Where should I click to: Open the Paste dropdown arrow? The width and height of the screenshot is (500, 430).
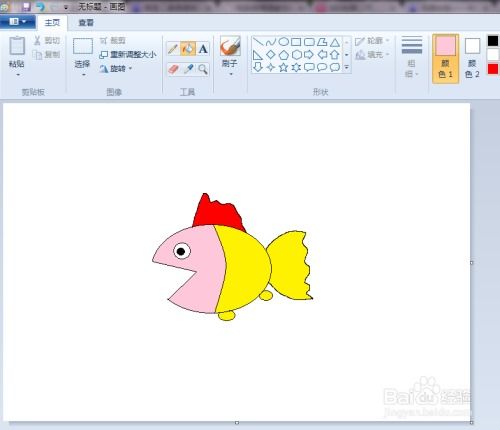(x=17, y=75)
